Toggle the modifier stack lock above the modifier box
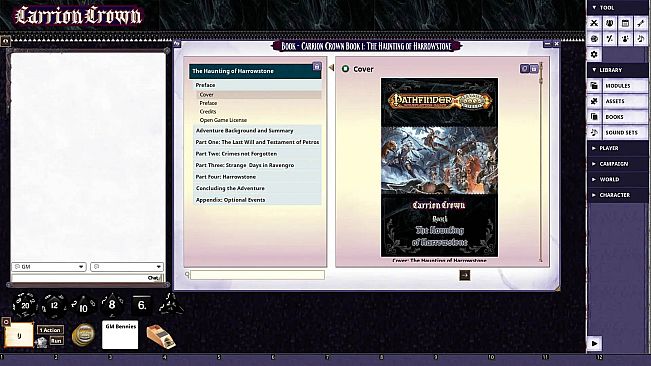Image resolution: width=651 pixels, height=366 pixels. tap(6, 322)
